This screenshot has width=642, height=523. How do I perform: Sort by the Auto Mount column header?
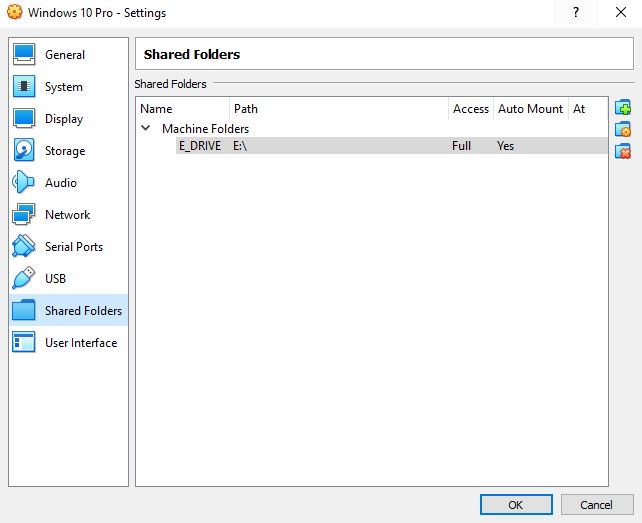(x=531, y=109)
